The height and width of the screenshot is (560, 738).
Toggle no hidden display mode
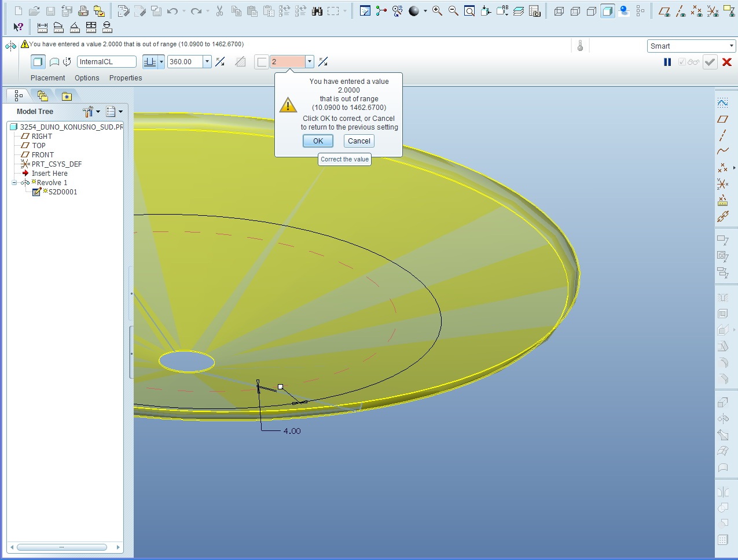coord(591,11)
